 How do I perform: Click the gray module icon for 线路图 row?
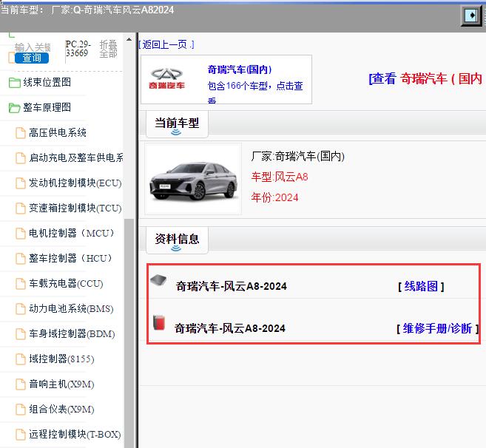158,281
